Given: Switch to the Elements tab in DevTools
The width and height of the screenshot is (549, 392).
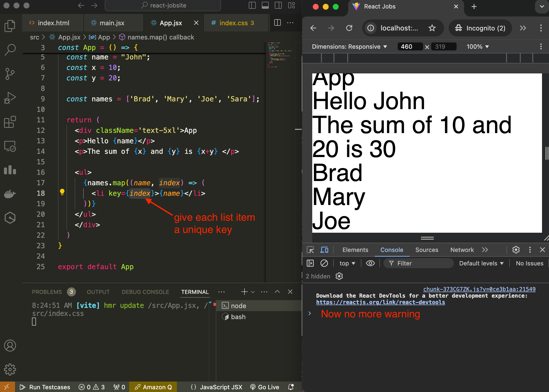Looking at the screenshot, I should coord(355,250).
